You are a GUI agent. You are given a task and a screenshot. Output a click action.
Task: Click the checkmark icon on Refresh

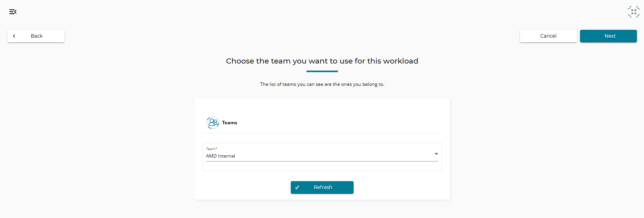[297, 187]
